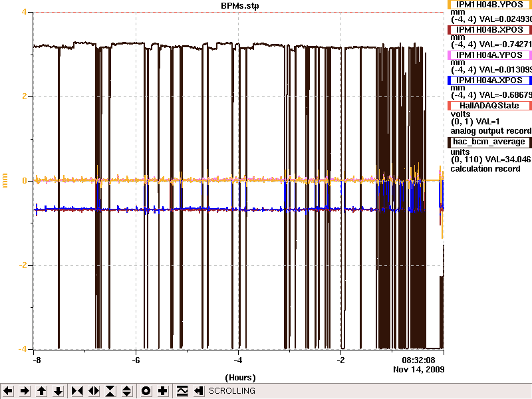Click the Nov 14, 2009 date label
The width and height of the screenshot is (532, 399).
(419, 369)
